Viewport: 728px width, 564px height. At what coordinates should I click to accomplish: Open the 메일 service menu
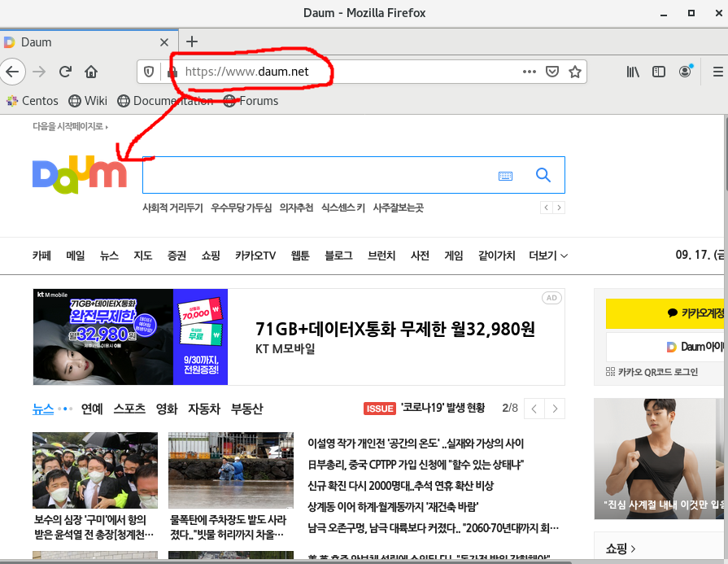coord(75,256)
